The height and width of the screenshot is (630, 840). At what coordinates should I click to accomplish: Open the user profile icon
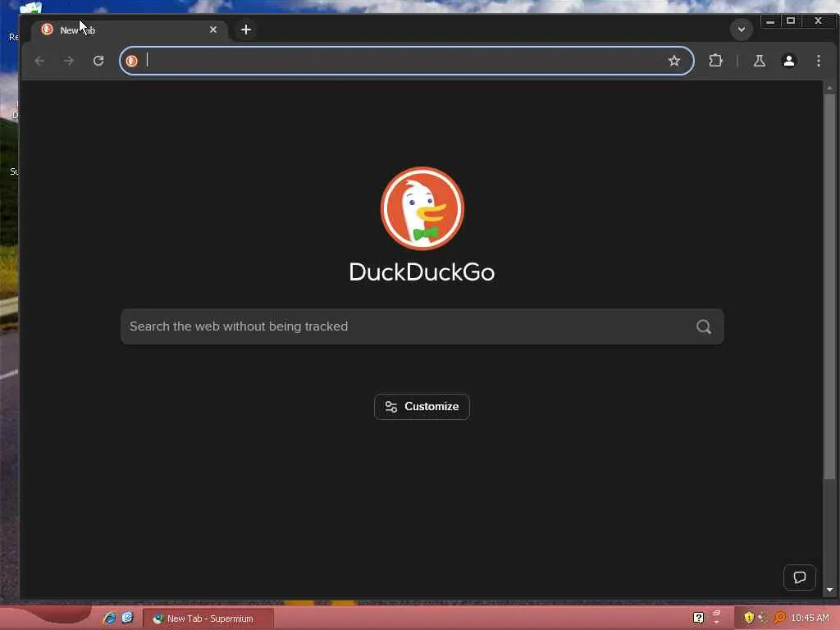click(788, 61)
